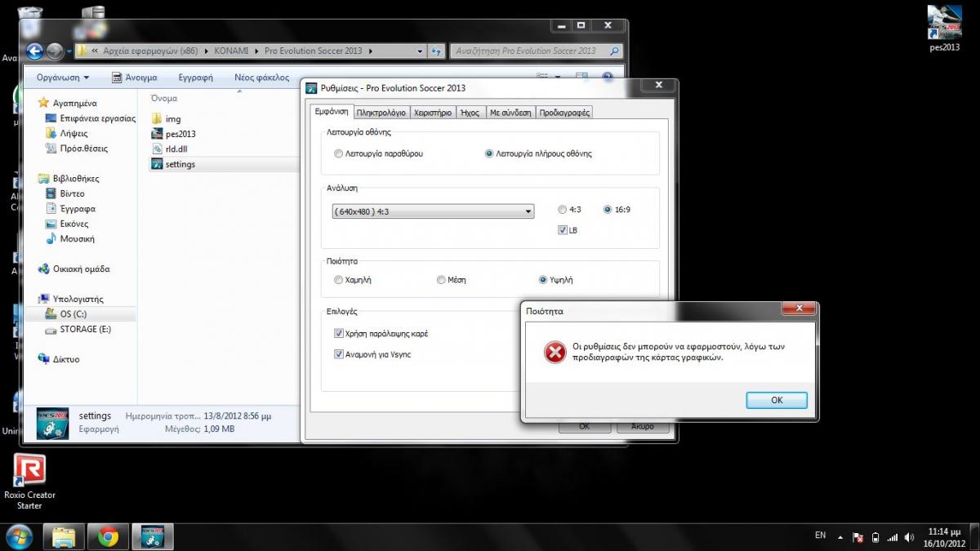Click the volume speaker tray icon
The height and width of the screenshot is (551, 980).
pyautogui.click(x=909, y=537)
